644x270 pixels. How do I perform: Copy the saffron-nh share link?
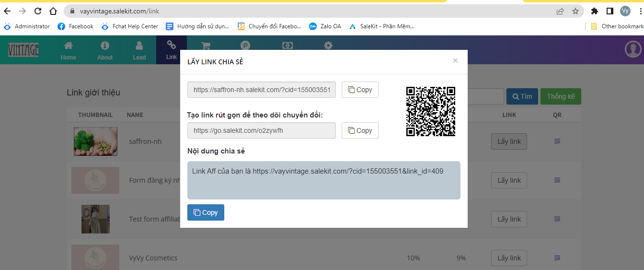click(360, 90)
